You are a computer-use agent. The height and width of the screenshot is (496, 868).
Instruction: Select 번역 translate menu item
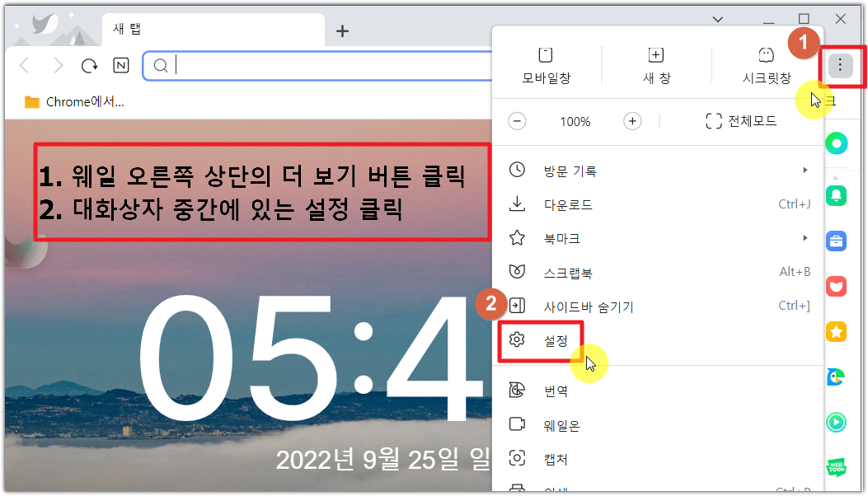point(658,391)
